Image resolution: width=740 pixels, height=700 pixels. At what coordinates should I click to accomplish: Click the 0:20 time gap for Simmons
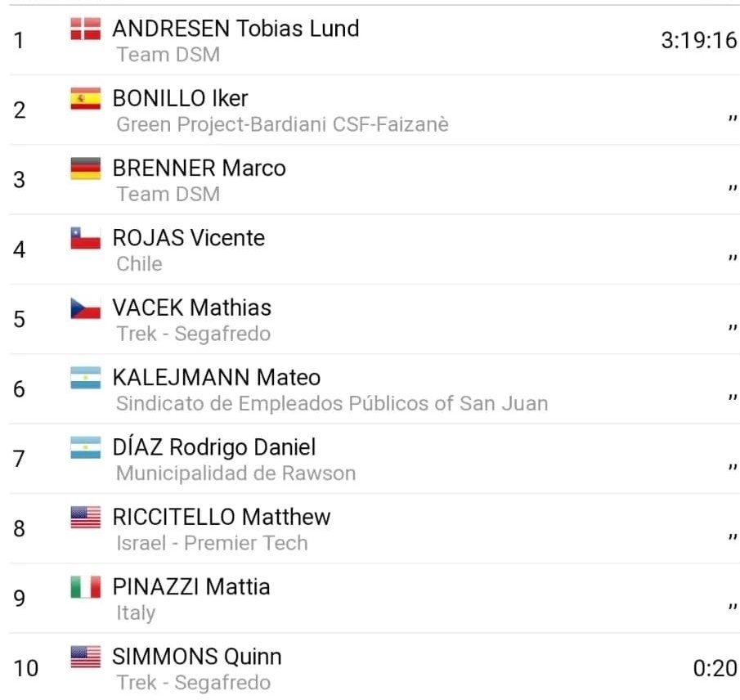[715, 668]
